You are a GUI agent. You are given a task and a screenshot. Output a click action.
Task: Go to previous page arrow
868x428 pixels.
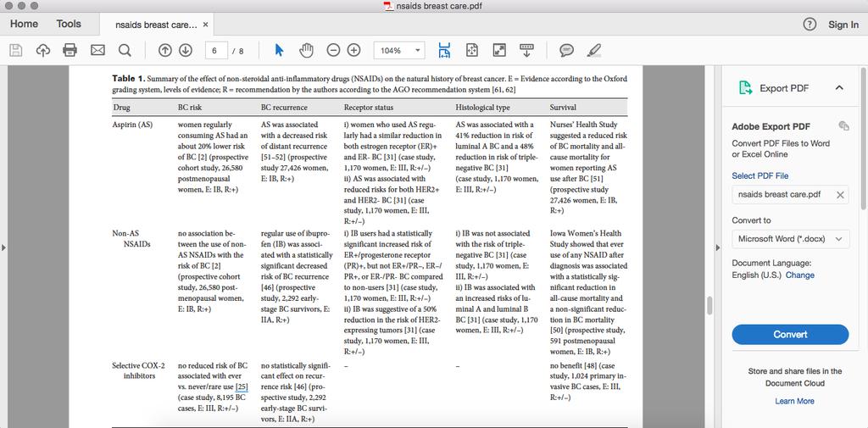pos(165,50)
